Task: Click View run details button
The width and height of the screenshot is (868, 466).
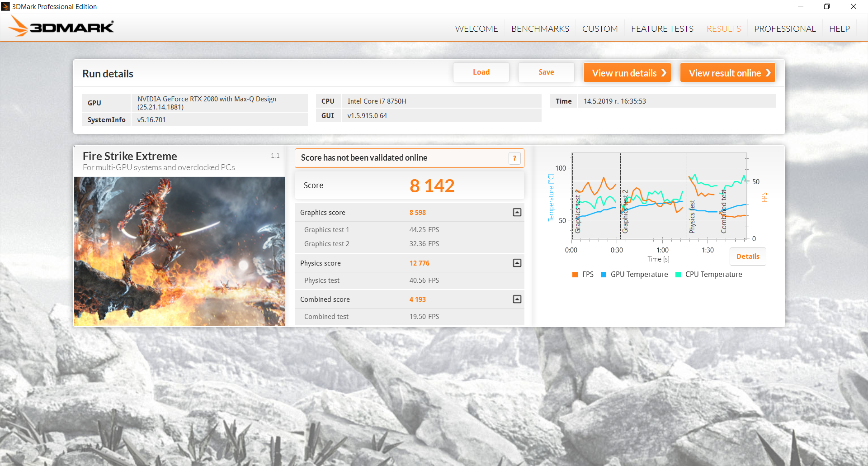Action: (627, 73)
